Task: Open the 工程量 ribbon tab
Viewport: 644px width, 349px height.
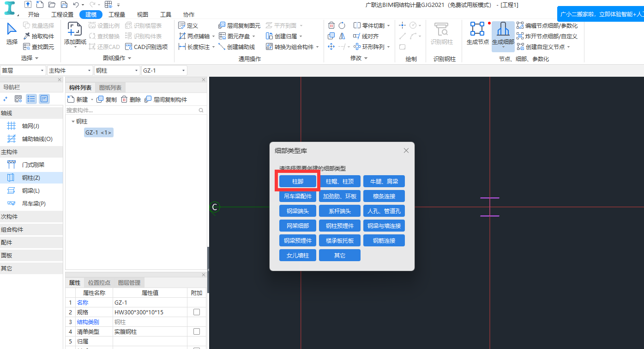Action: pyautogui.click(x=117, y=14)
